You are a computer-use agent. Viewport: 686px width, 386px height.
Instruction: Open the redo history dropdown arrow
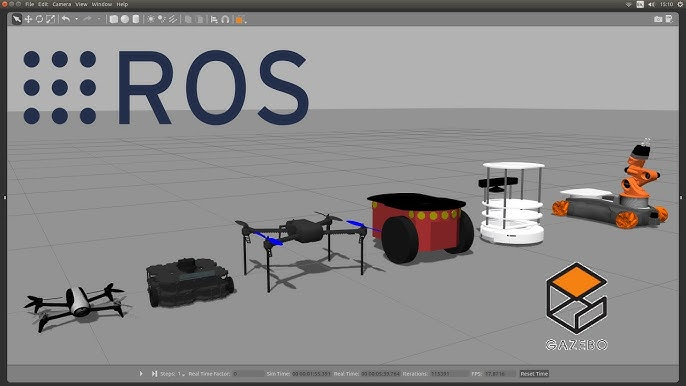pyautogui.click(x=98, y=19)
